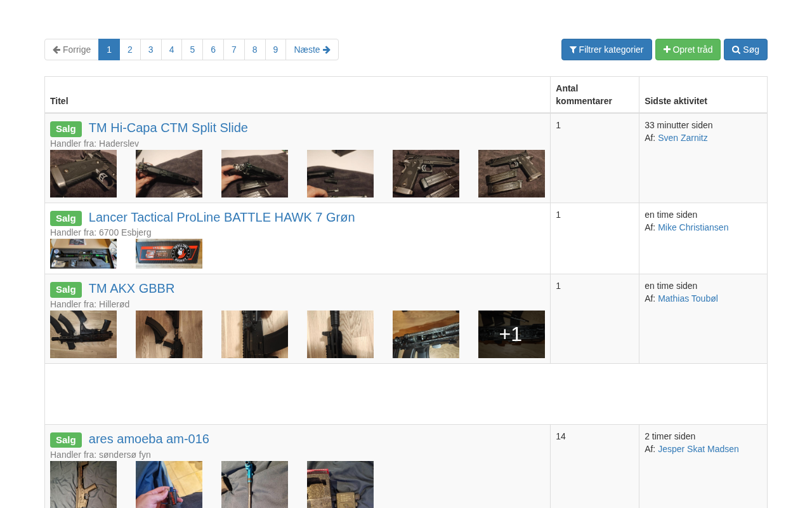This screenshot has height=508, width=812.
Task: View Sven Zarnitz's profile
Action: 683,138
